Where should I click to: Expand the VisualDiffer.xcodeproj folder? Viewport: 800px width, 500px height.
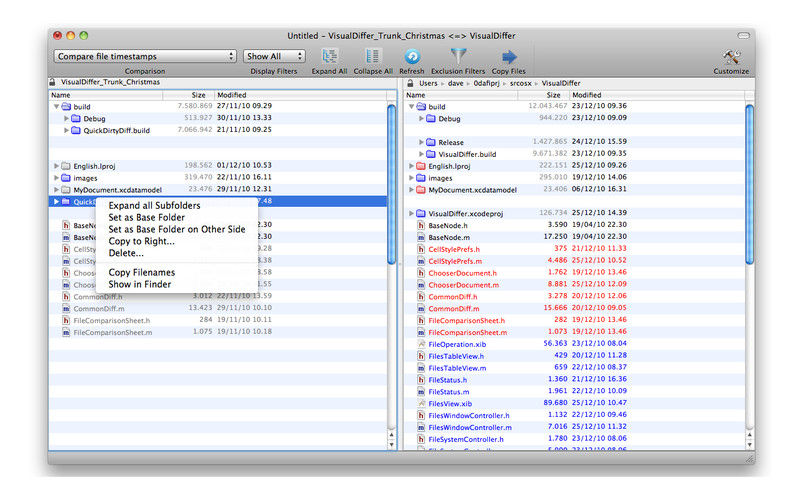click(x=411, y=213)
